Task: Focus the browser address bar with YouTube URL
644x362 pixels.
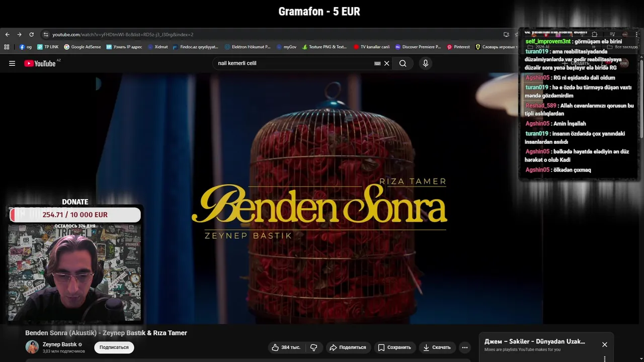Action: (x=272, y=35)
